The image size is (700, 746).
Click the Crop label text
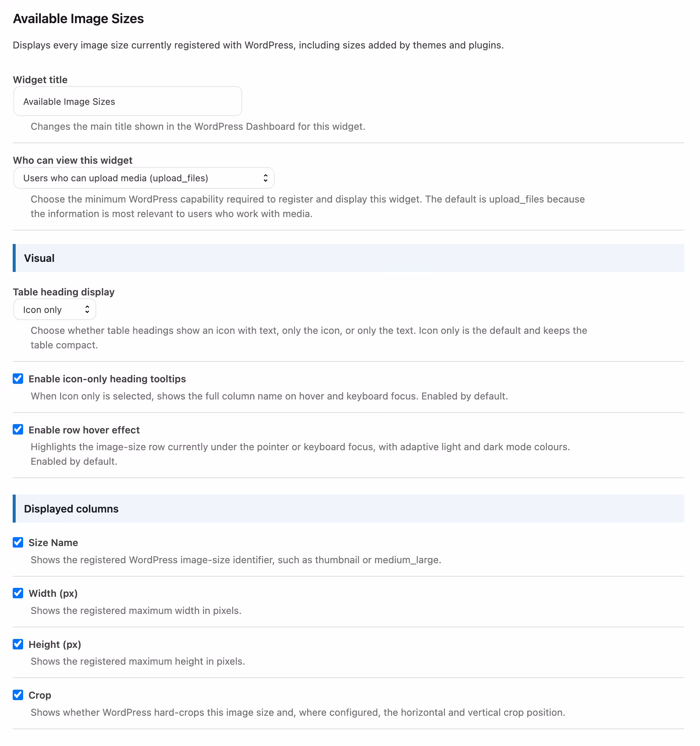(40, 695)
